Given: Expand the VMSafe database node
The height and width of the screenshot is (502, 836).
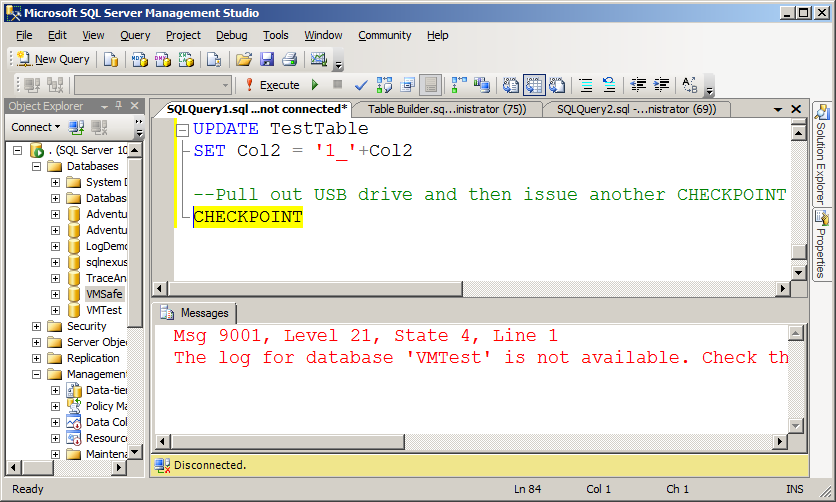Looking at the screenshot, I should click(55, 294).
